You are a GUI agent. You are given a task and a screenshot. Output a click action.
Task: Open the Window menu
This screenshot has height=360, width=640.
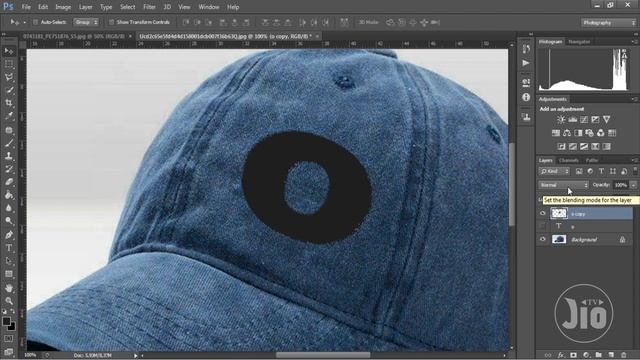[209, 7]
